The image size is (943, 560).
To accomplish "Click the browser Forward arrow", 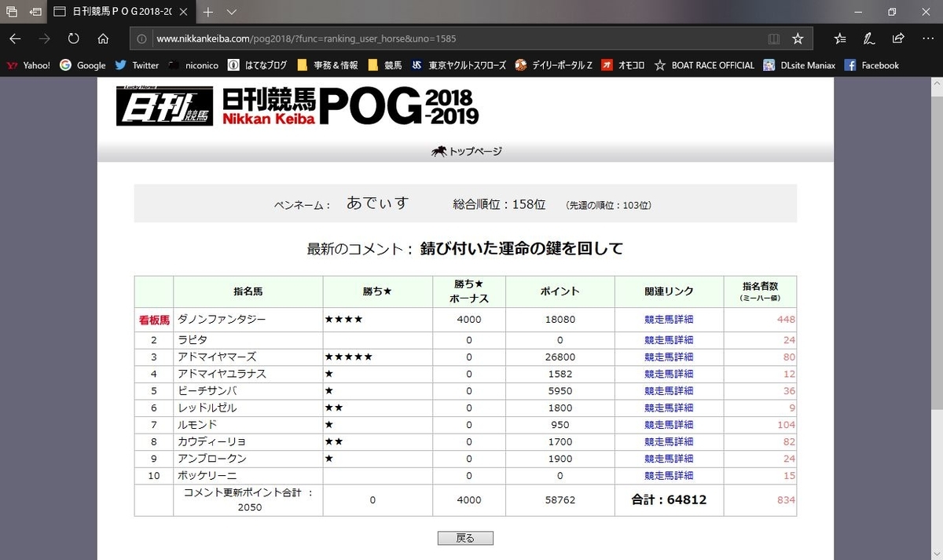I will (44, 38).
